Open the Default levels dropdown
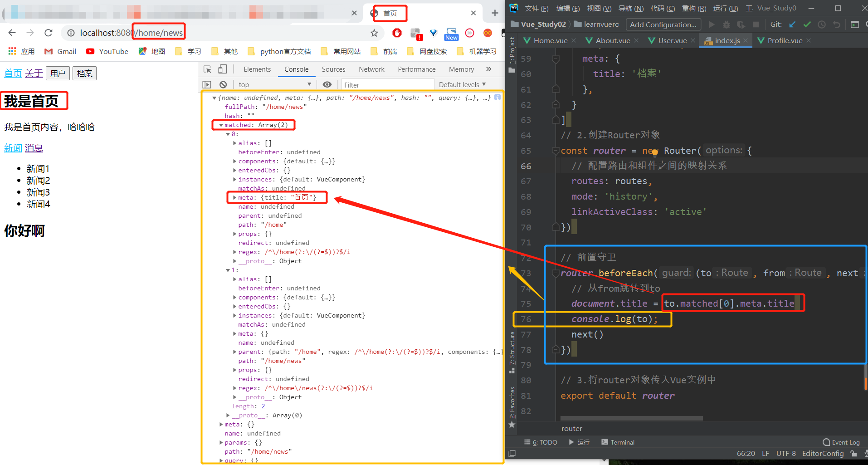This screenshot has width=868, height=465. pyautogui.click(x=462, y=85)
